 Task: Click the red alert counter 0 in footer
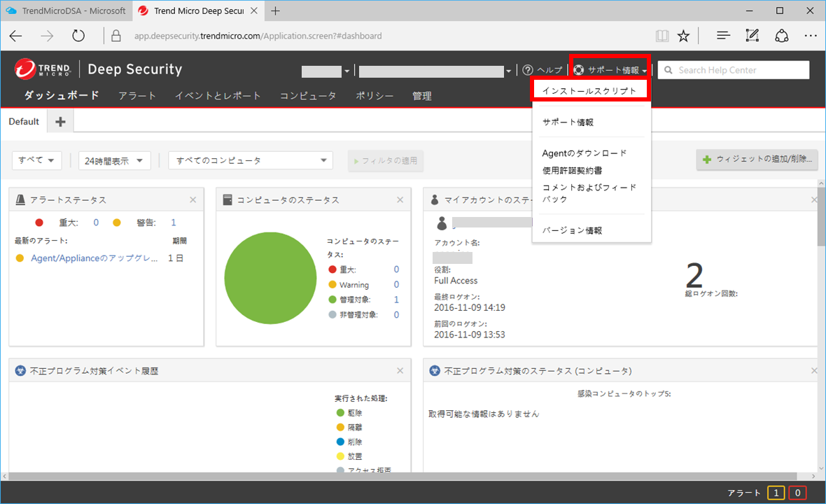coord(797,493)
